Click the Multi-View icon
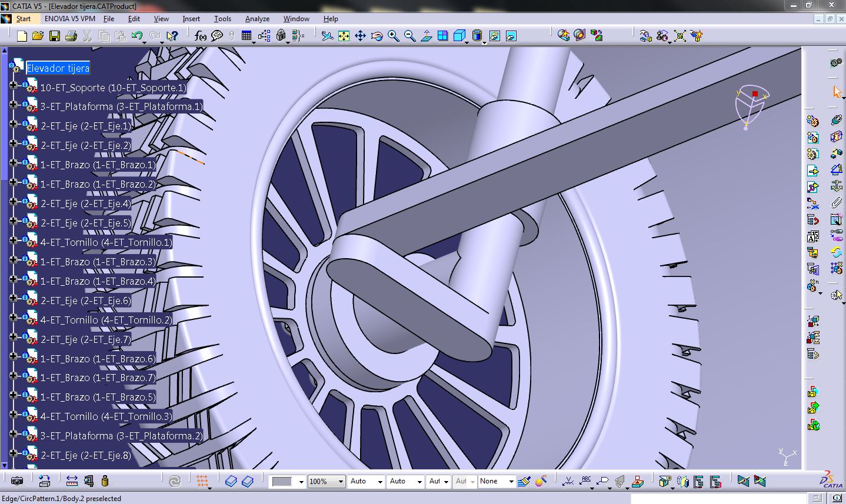The height and width of the screenshot is (504, 846). tap(443, 36)
